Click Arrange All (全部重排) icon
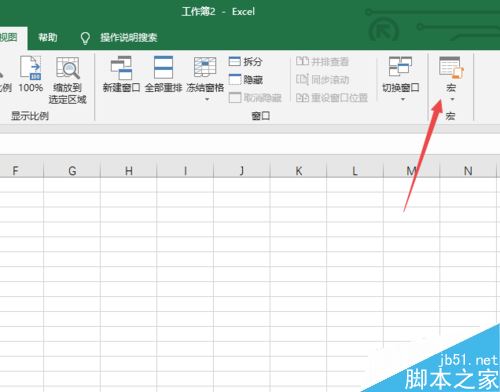 click(163, 68)
